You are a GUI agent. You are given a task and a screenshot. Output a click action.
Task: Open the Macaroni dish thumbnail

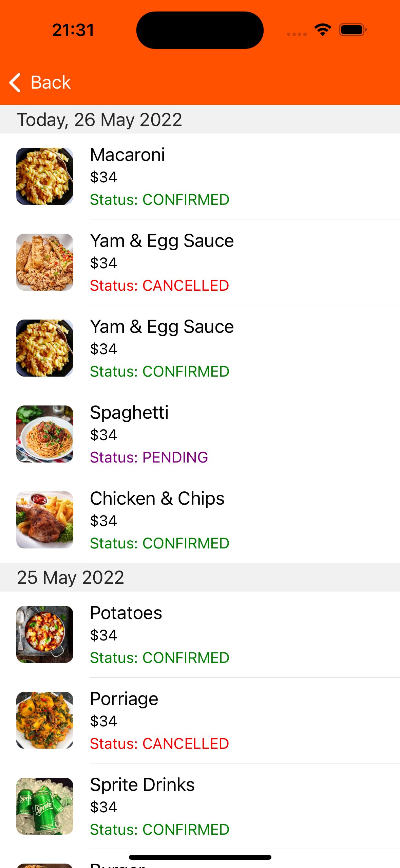(x=45, y=176)
